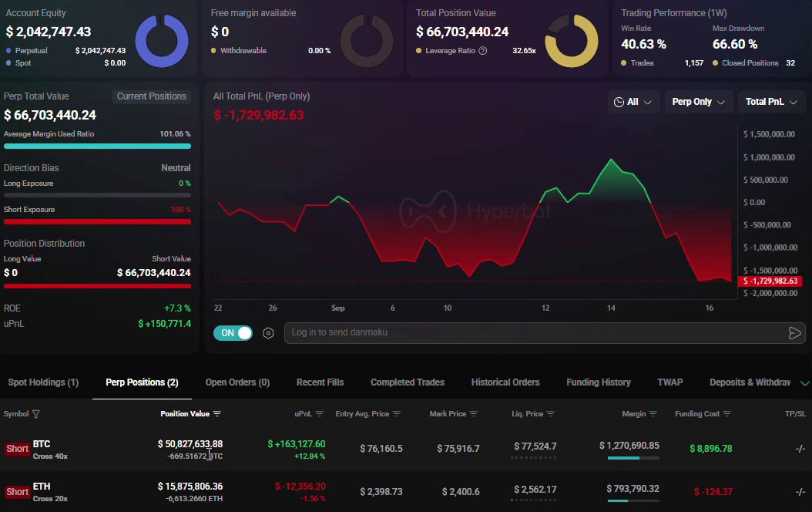Open the Total PnL dropdown
This screenshot has height=512, width=812.
771,102
